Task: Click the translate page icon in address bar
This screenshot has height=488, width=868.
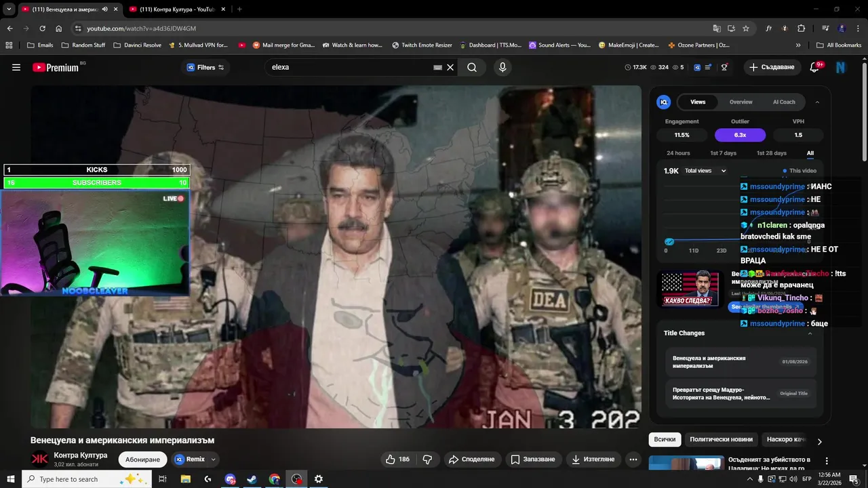Action: point(717,28)
